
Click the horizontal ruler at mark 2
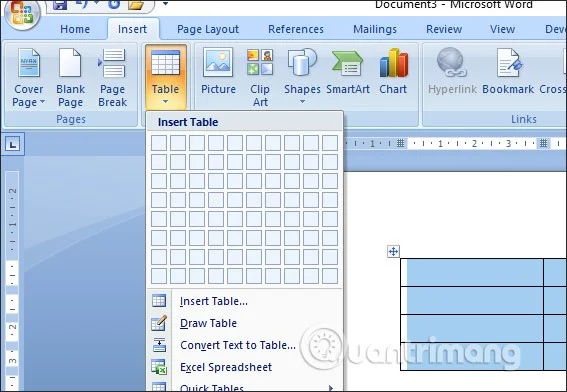(474, 144)
